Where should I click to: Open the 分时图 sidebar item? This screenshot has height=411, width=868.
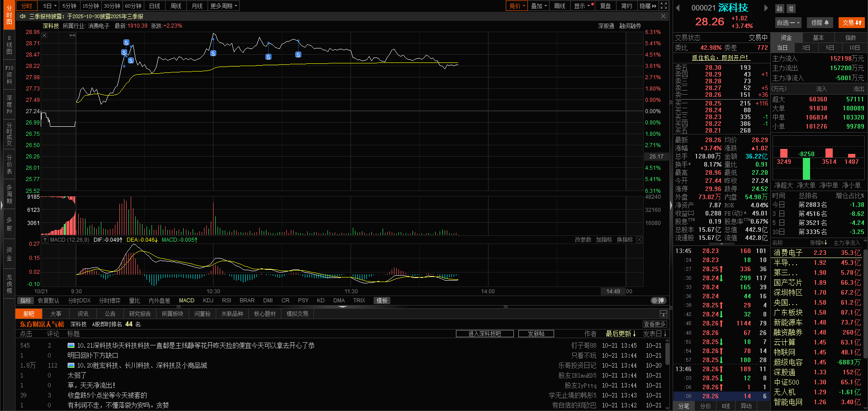coord(9,15)
